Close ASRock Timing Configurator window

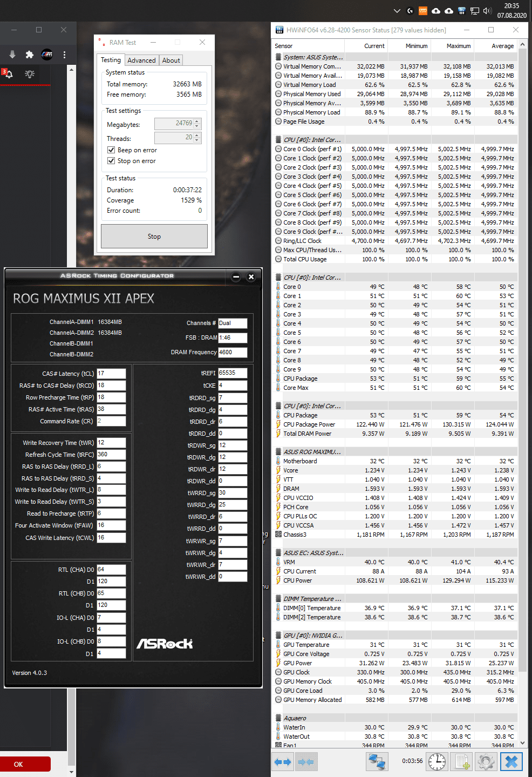pos(251,277)
